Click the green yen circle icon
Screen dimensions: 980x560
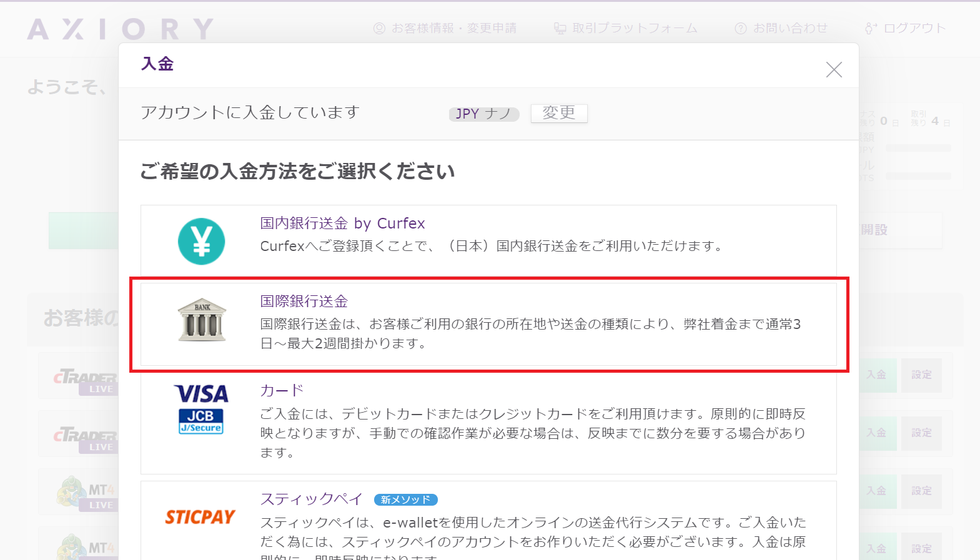201,241
